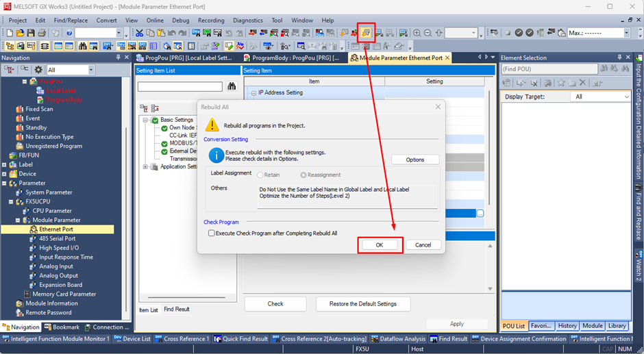The image size is (644, 354).
Task: Check Execute Check Program after Completing Rebuild All
Action: point(212,233)
